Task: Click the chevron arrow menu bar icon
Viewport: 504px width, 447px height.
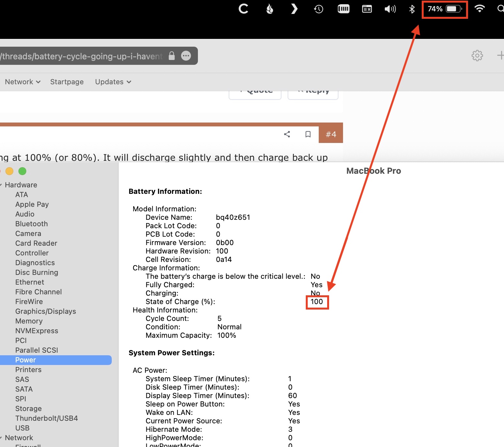Action: [294, 9]
